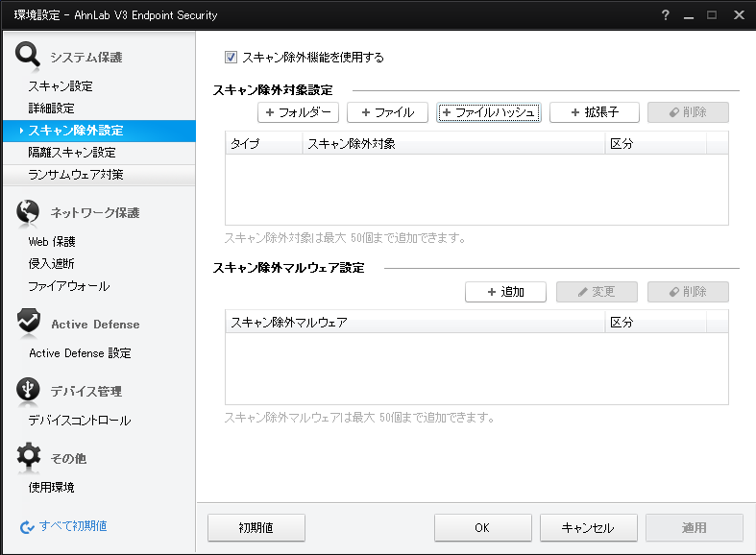
Task: Click the システム保護 magnifier icon
Action: (28, 55)
